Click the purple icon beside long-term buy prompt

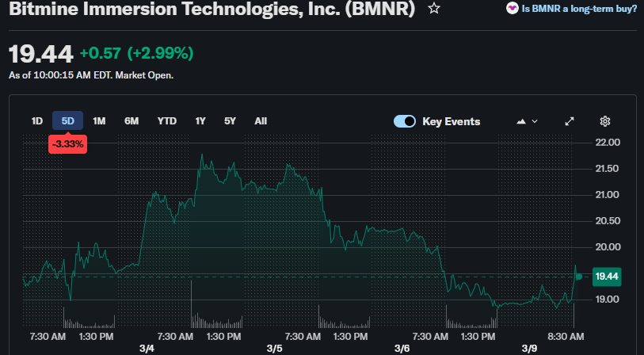(x=513, y=9)
